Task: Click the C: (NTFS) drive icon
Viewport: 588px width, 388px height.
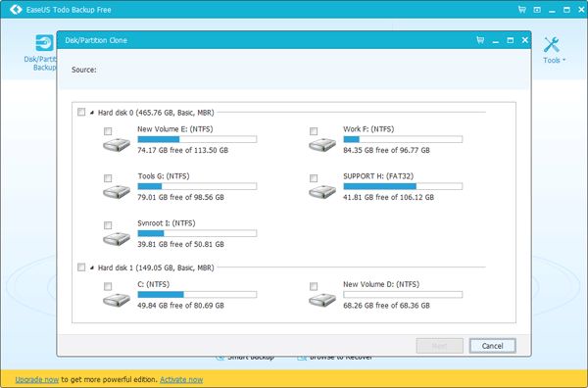Action: 117,300
